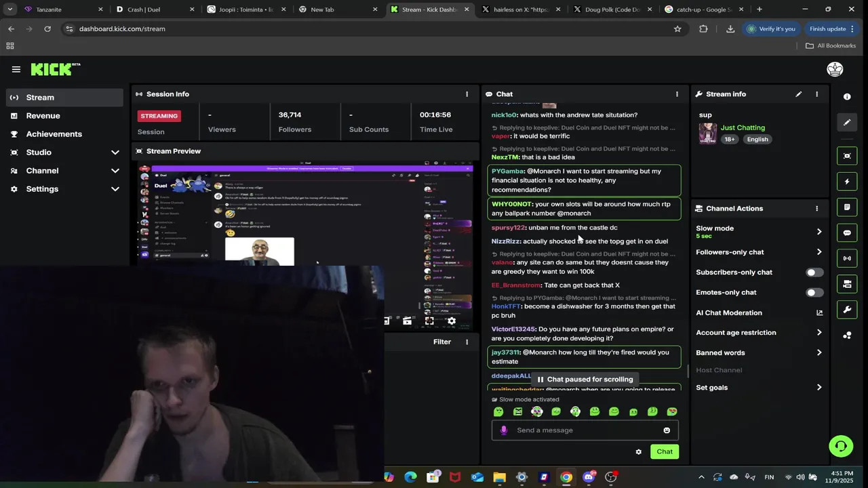
Task: Click the lightning bolt icon in right rail
Action: tap(847, 182)
